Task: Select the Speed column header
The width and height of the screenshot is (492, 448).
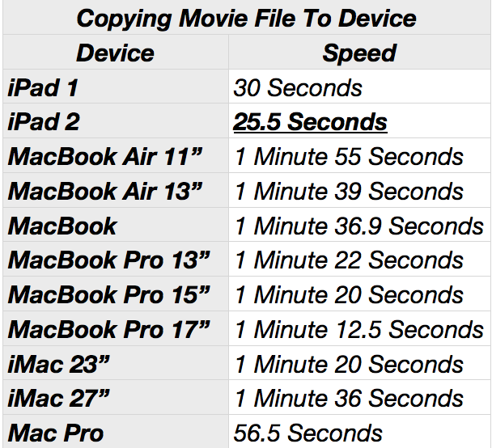Action: 359,53
